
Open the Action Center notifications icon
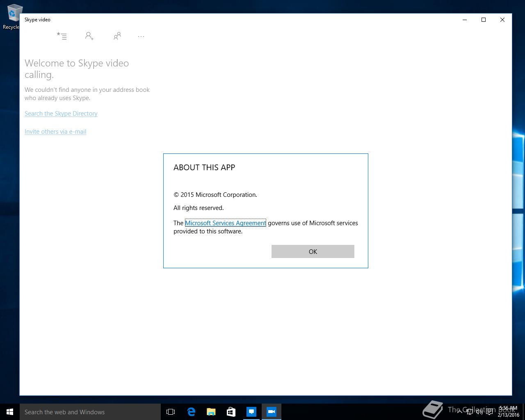(x=489, y=412)
